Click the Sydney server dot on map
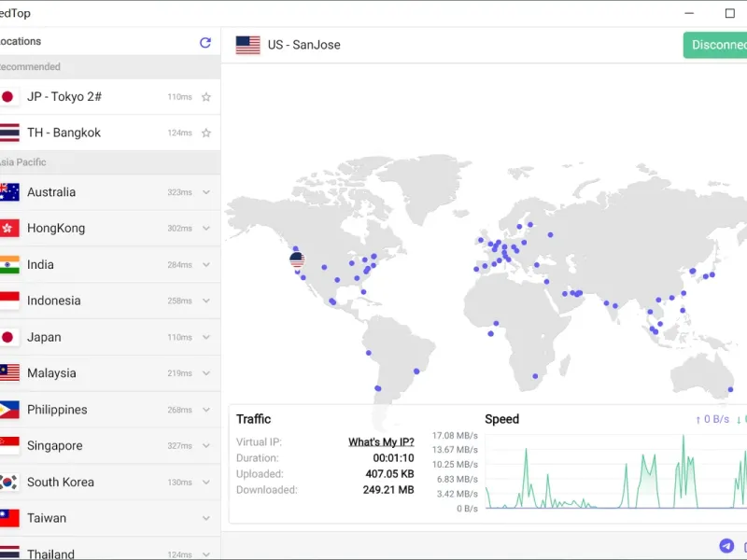 pos(730,389)
